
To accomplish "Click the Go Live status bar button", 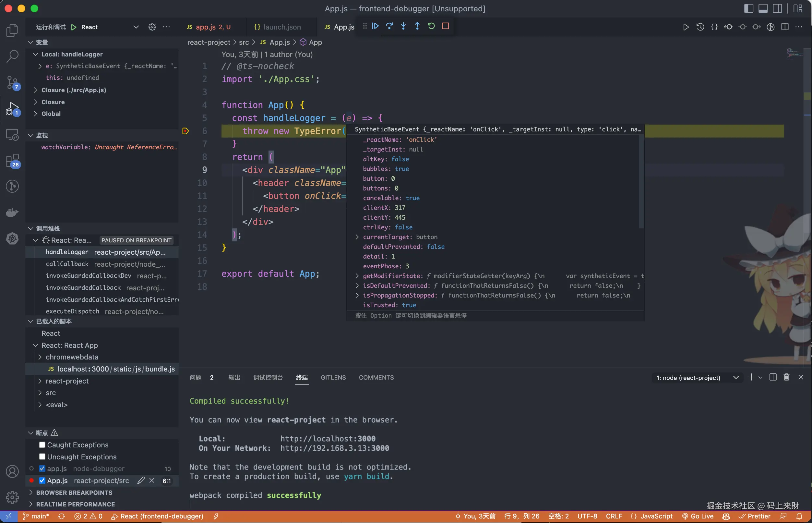I will [x=698, y=516].
